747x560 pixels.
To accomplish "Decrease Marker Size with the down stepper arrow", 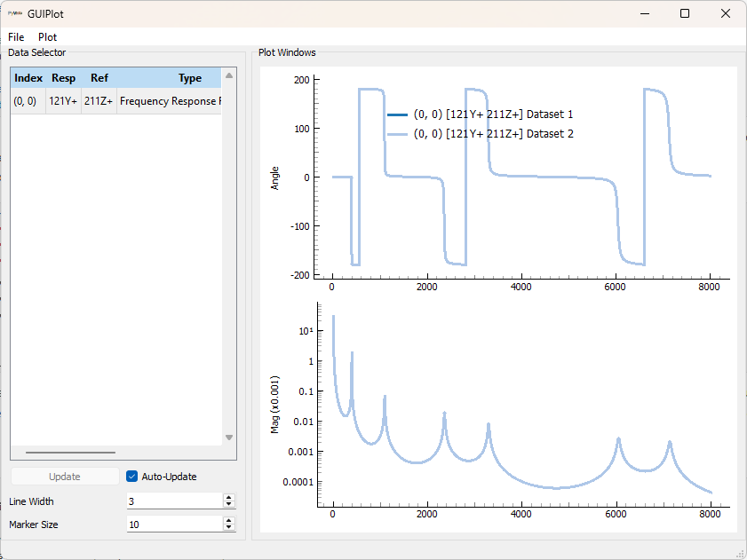I will [x=228, y=528].
